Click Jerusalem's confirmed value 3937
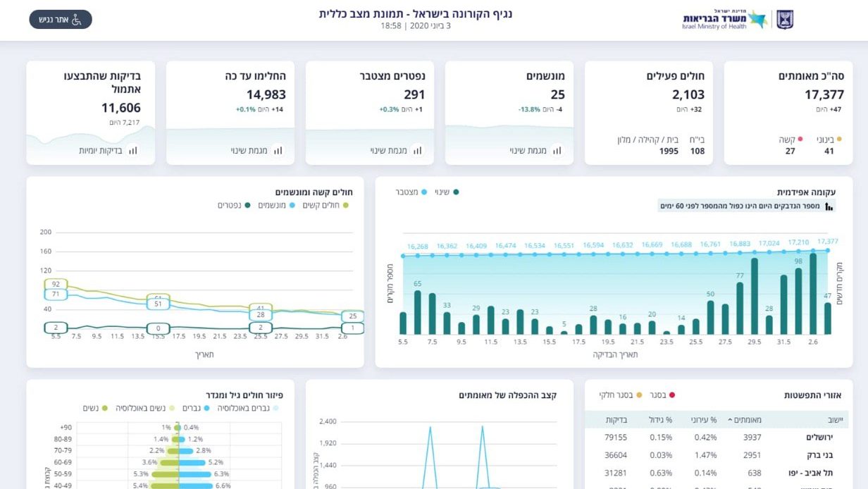The width and height of the screenshot is (868, 489). point(752,438)
